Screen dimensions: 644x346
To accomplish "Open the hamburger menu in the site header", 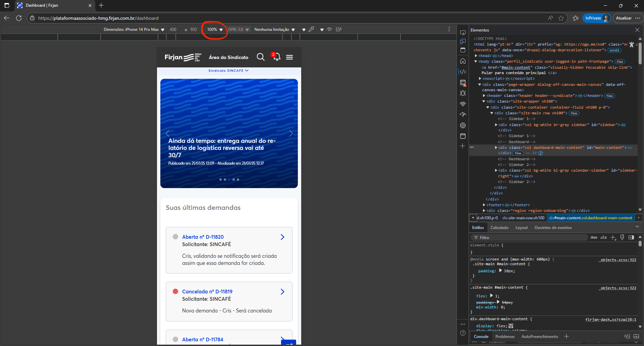I will point(289,57).
